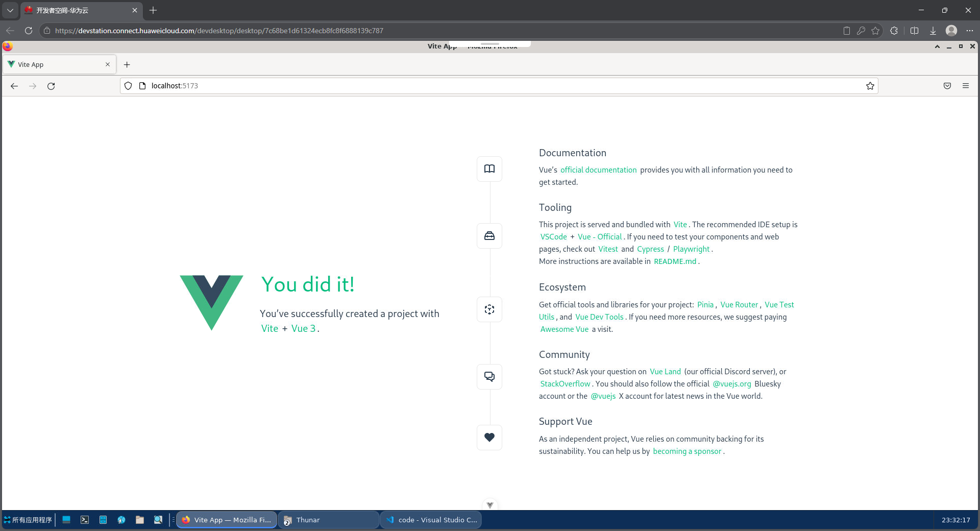Open the StackOverflow link
Image resolution: width=980 pixels, height=531 pixels.
coord(565,384)
